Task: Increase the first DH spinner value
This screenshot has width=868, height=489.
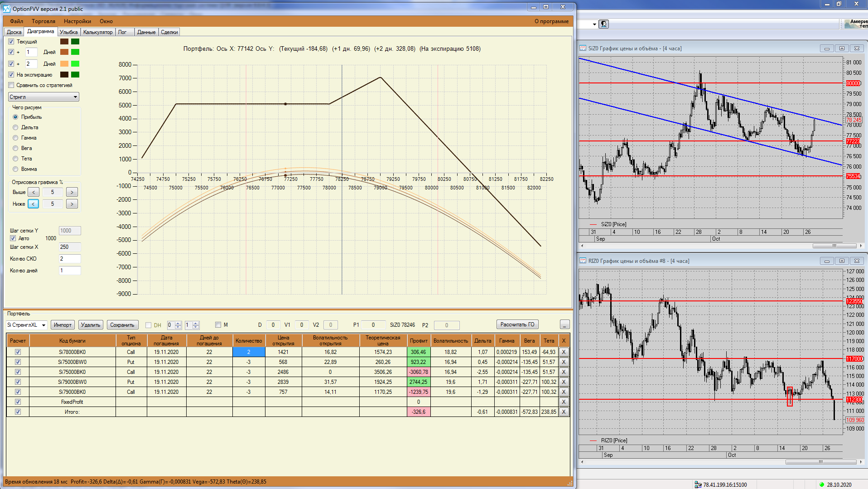Action: point(178,323)
